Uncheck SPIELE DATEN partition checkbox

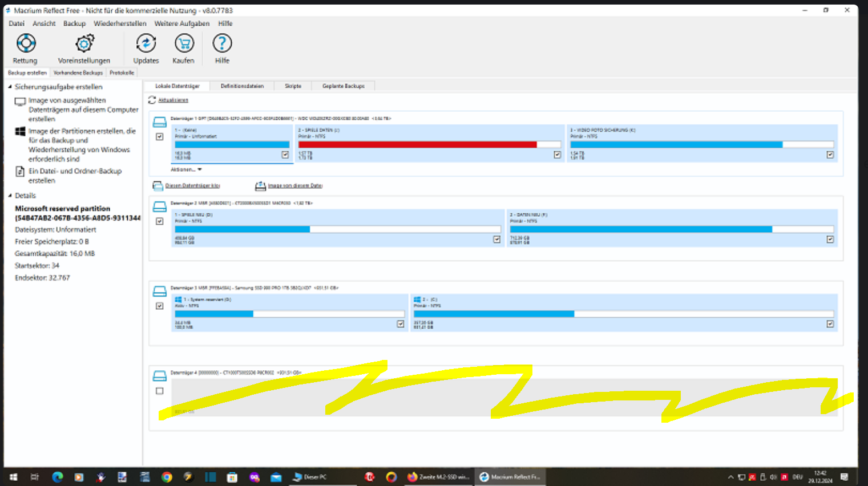558,155
